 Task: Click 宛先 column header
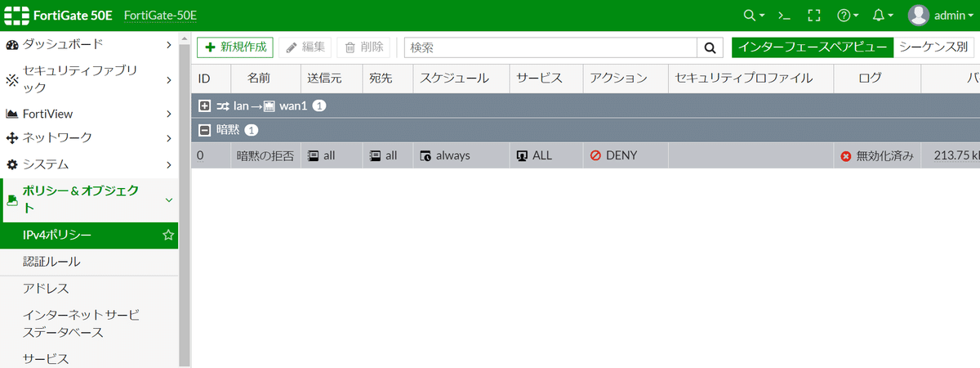(x=387, y=78)
